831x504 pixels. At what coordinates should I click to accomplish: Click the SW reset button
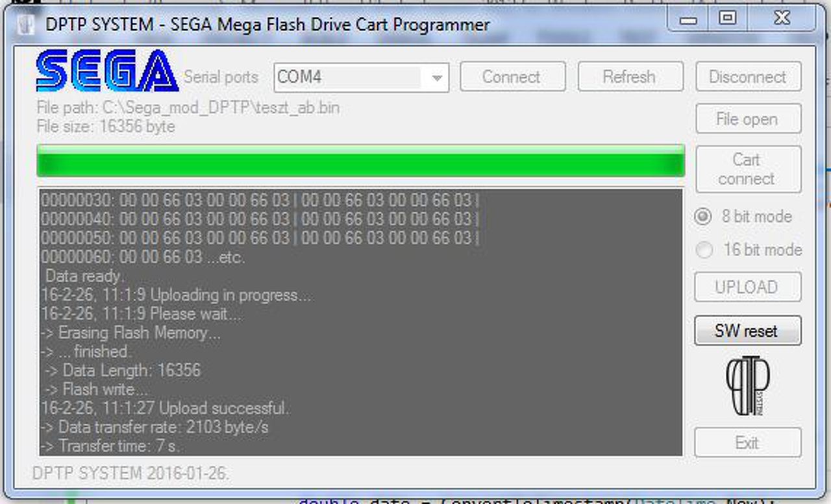click(x=748, y=331)
